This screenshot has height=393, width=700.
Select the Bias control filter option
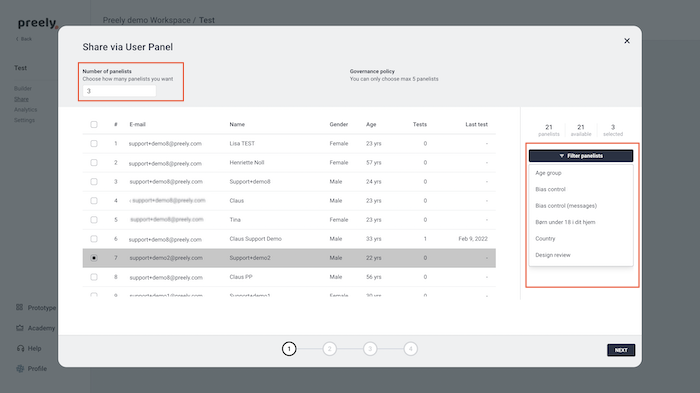coord(550,189)
